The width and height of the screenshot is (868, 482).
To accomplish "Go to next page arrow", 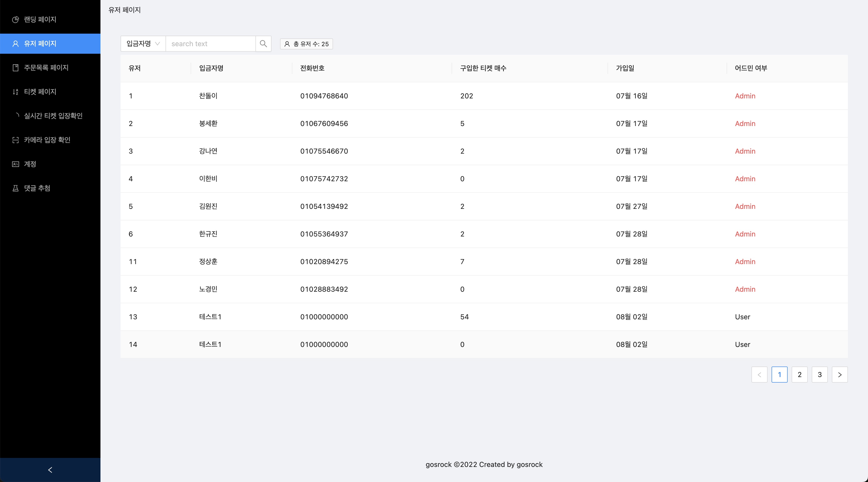I will [x=839, y=375].
